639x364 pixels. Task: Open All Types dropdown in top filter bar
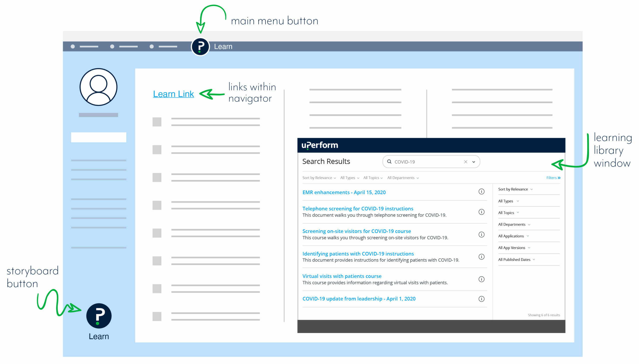pos(349,178)
